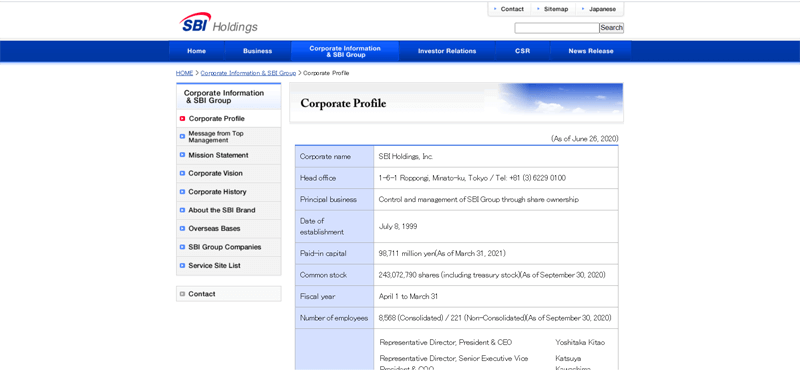Click the red bullet icon beside Corporate Profile

(182, 118)
